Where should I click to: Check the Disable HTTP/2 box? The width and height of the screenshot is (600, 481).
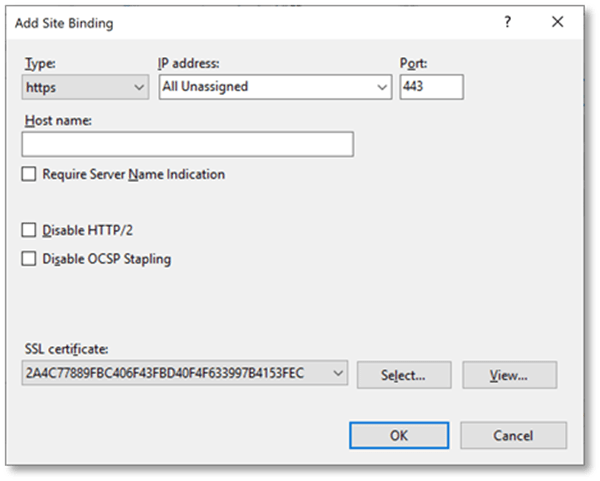[x=29, y=230]
